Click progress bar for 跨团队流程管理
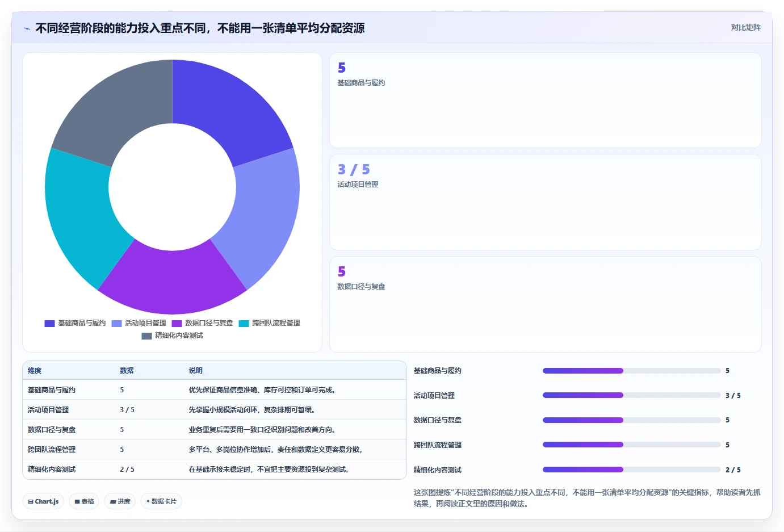This screenshot has width=784, height=532. click(631, 445)
